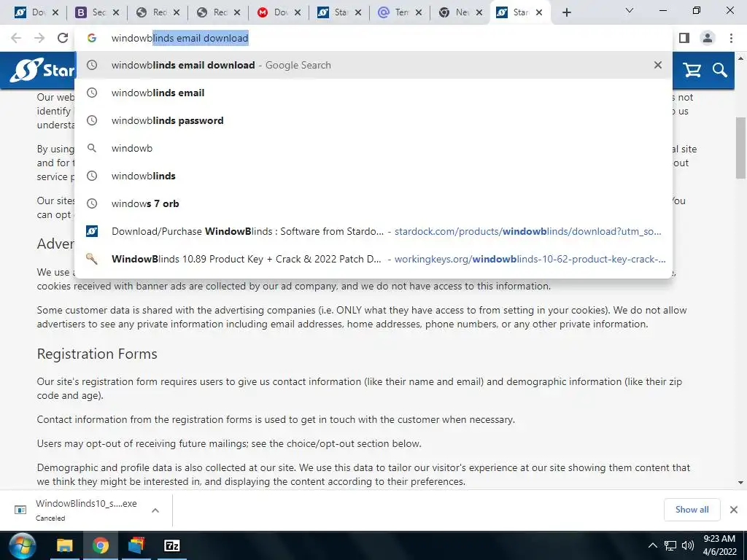Click the Google icon in address bar
This screenshot has width=747, height=560.
click(92, 38)
